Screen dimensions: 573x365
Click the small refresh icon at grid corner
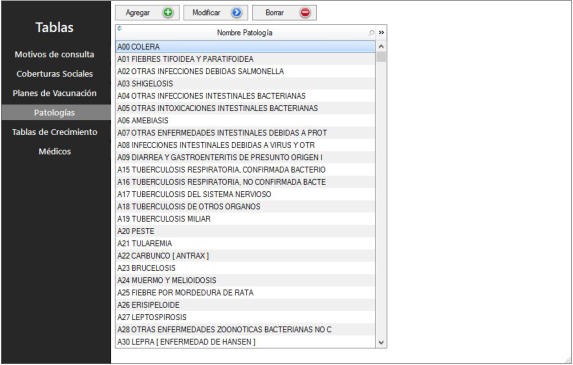[x=119, y=28]
